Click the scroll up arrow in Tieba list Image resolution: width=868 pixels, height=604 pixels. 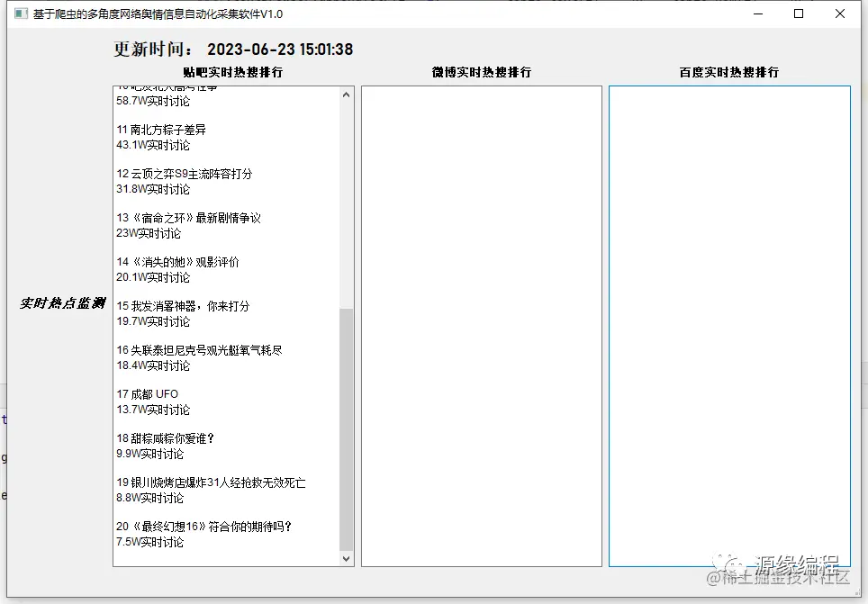pyautogui.click(x=346, y=95)
